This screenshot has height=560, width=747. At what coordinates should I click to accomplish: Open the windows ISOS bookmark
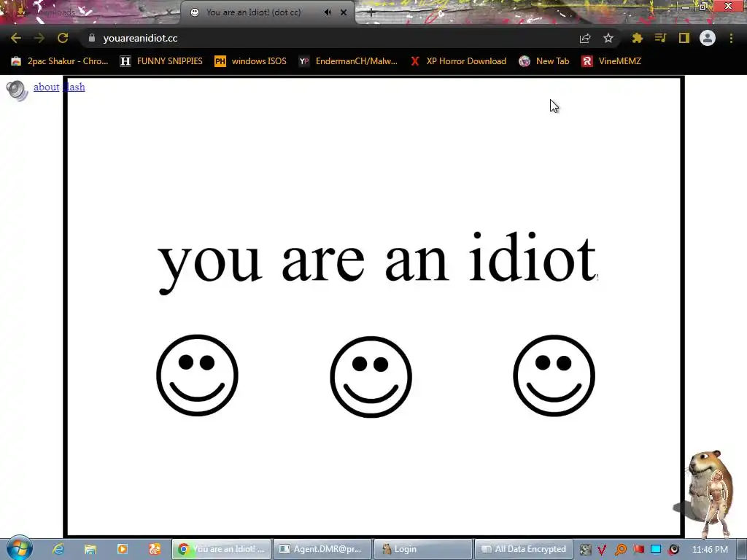(251, 61)
